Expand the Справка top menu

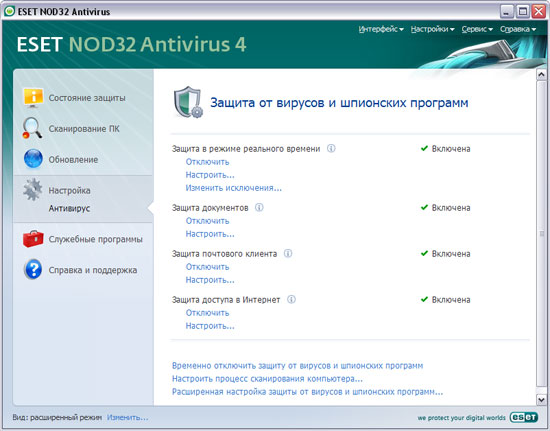tap(518, 29)
